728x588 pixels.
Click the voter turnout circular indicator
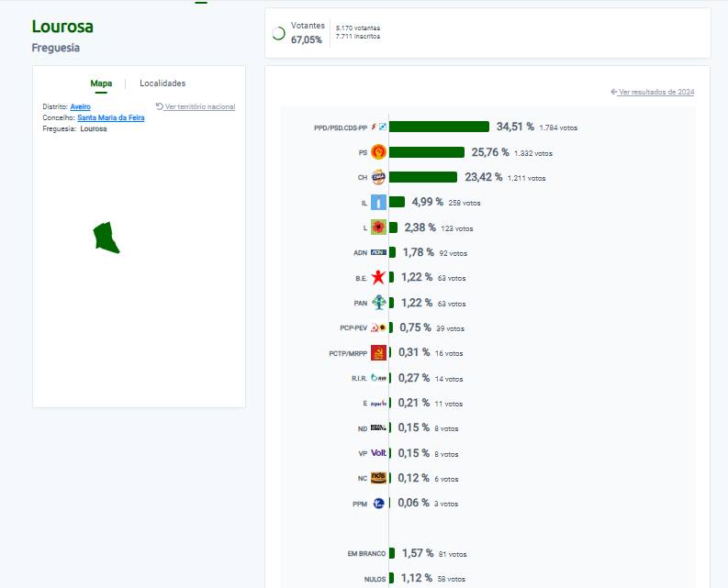[x=278, y=33]
